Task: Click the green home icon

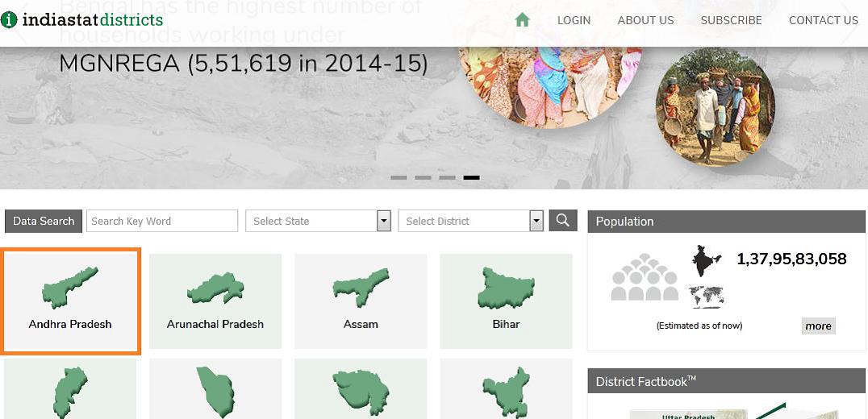Action: pyautogui.click(x=522, y=20)
